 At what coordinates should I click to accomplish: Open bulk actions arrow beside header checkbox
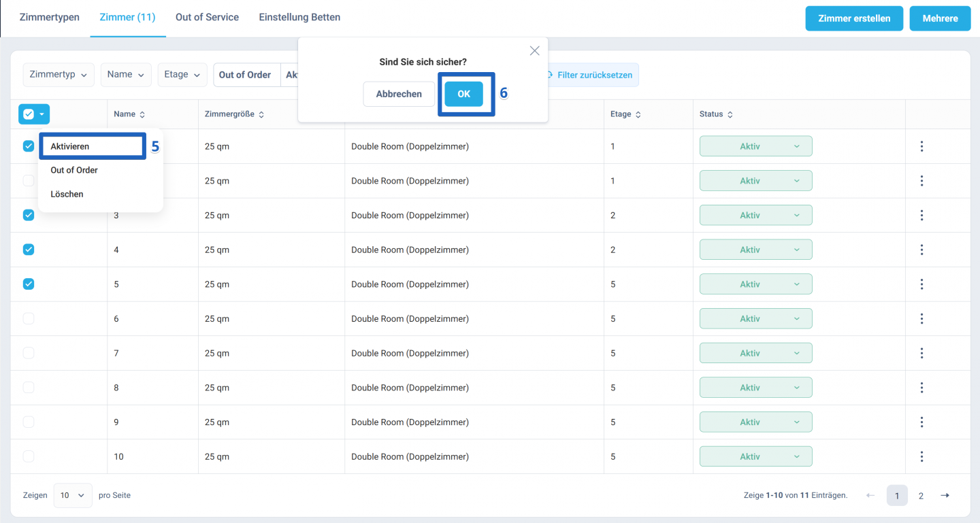pos(42,114)
